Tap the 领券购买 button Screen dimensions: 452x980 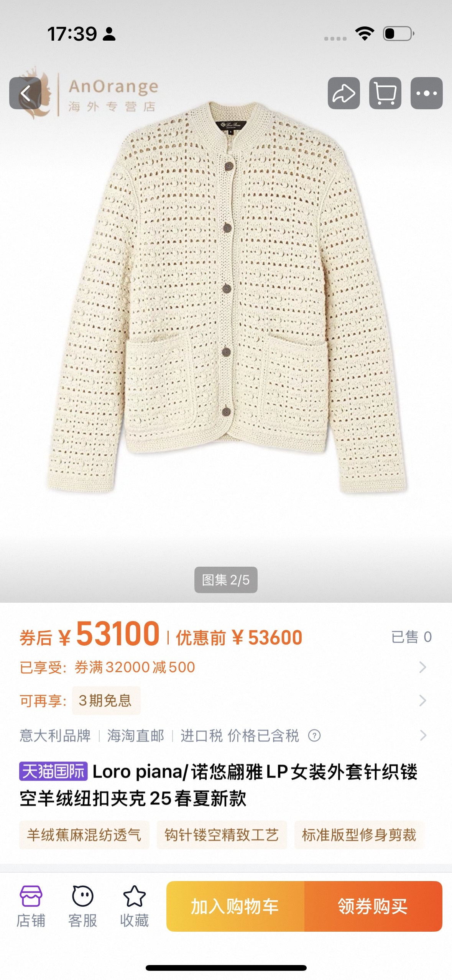373,906
